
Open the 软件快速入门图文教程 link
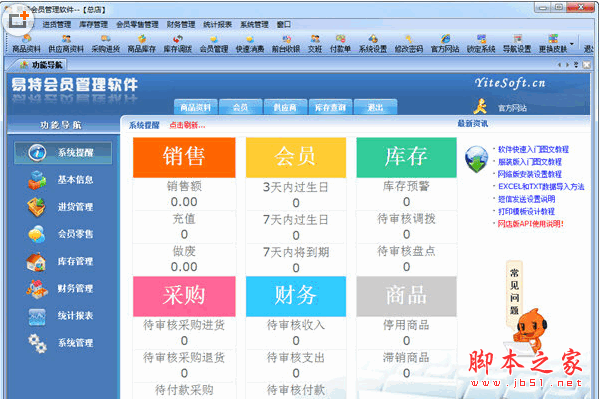click(533, 149)
